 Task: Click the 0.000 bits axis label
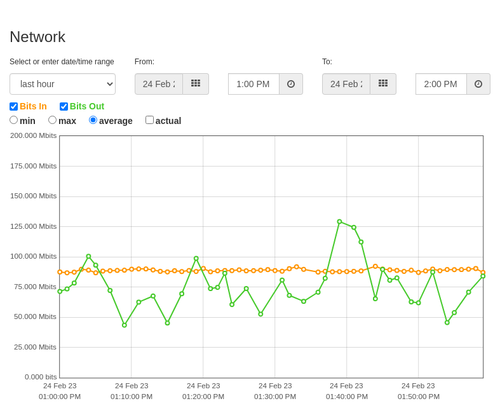(x=41, y=377)
